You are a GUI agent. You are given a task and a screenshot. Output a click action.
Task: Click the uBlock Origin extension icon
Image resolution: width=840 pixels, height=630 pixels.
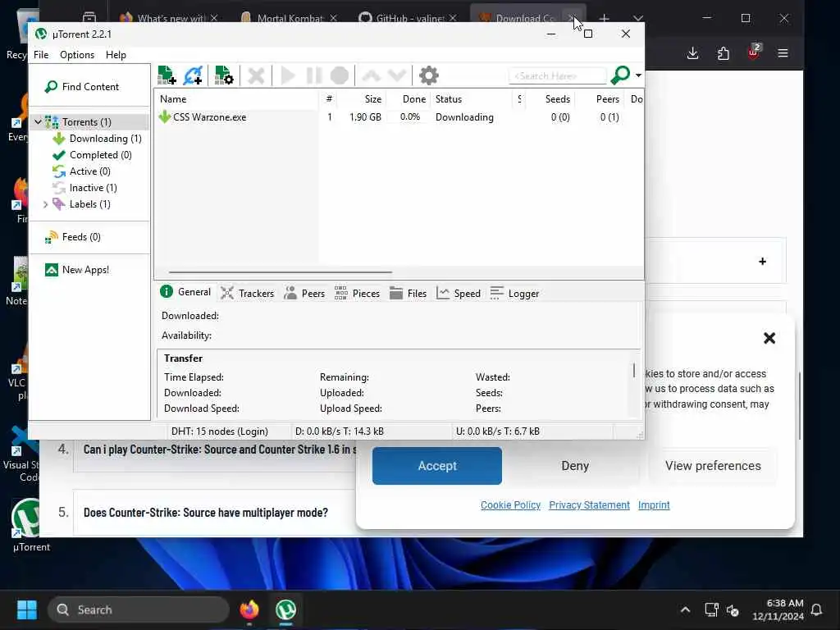754,52
